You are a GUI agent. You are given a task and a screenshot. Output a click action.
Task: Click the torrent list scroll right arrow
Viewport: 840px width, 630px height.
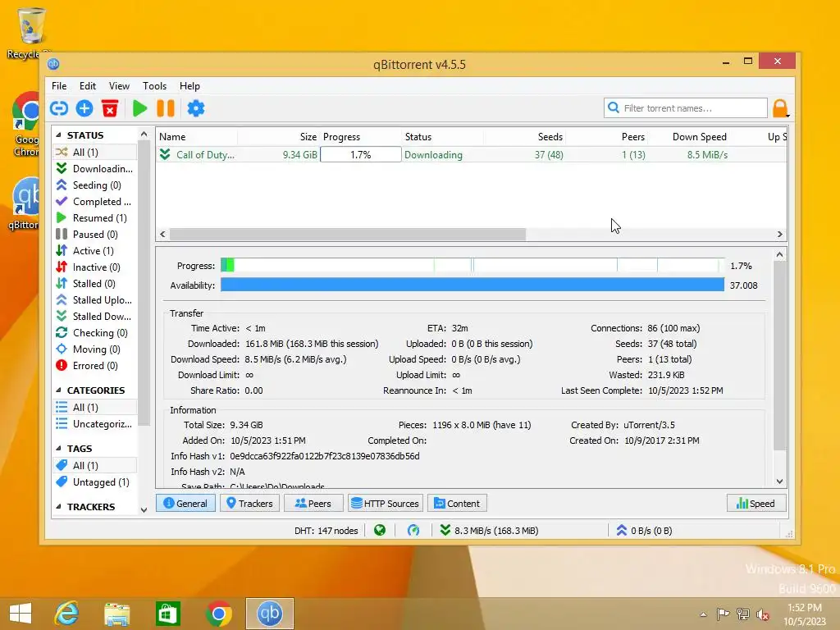pos(779,234)
